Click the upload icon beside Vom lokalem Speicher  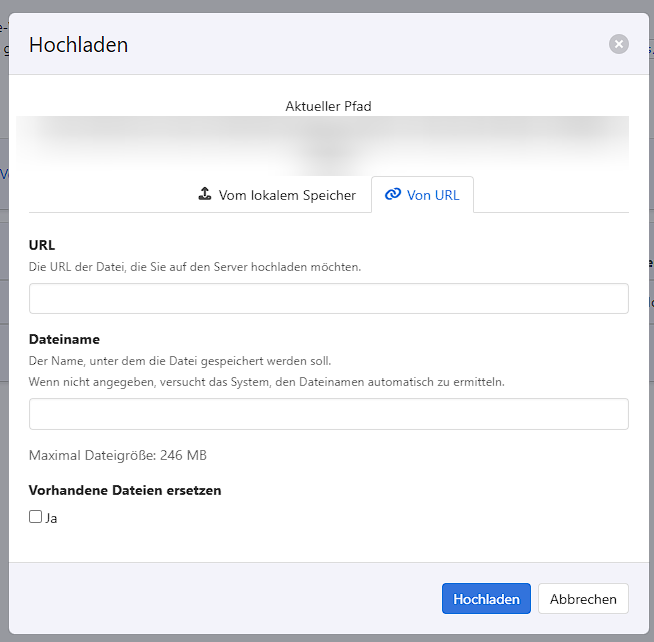205,194
